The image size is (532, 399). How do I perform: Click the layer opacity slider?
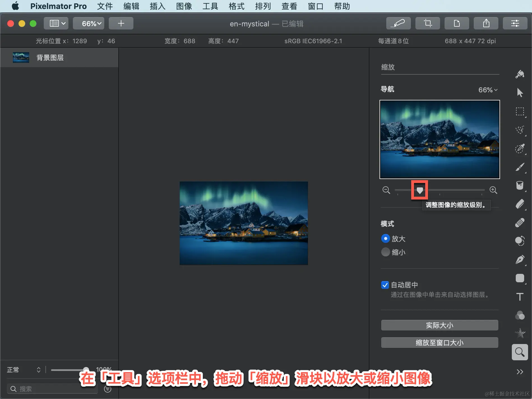pos(70,370)
